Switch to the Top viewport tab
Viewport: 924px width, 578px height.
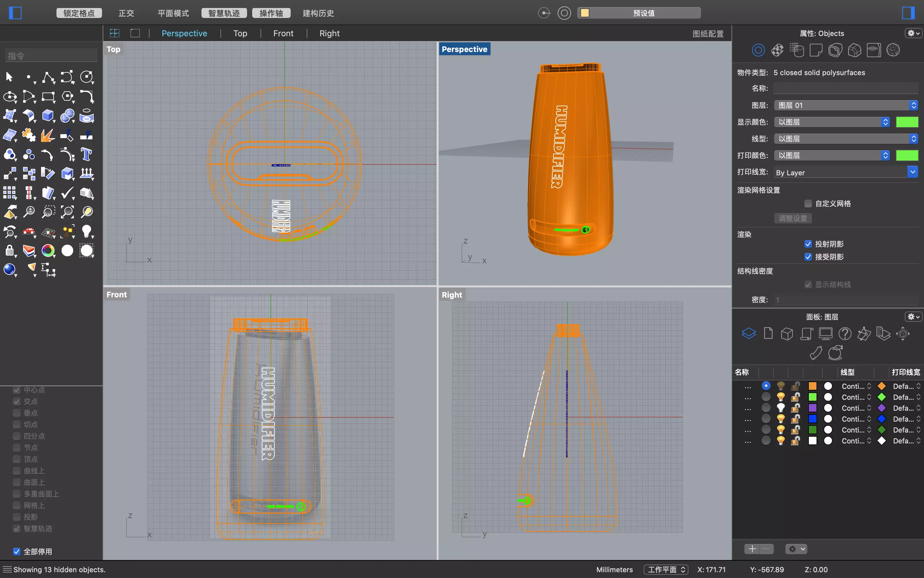pos(240,33)
